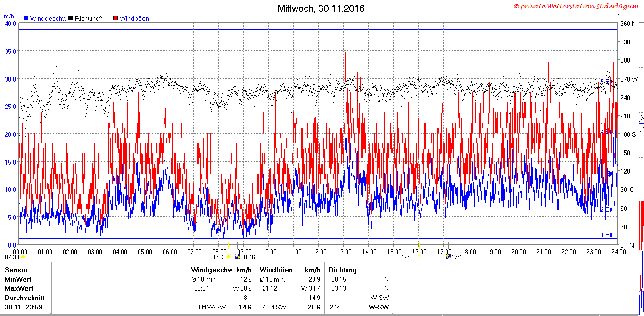The image size is (644, 316).
Task: Click the red Windböen legend square
Action: [x=116, y=18]
